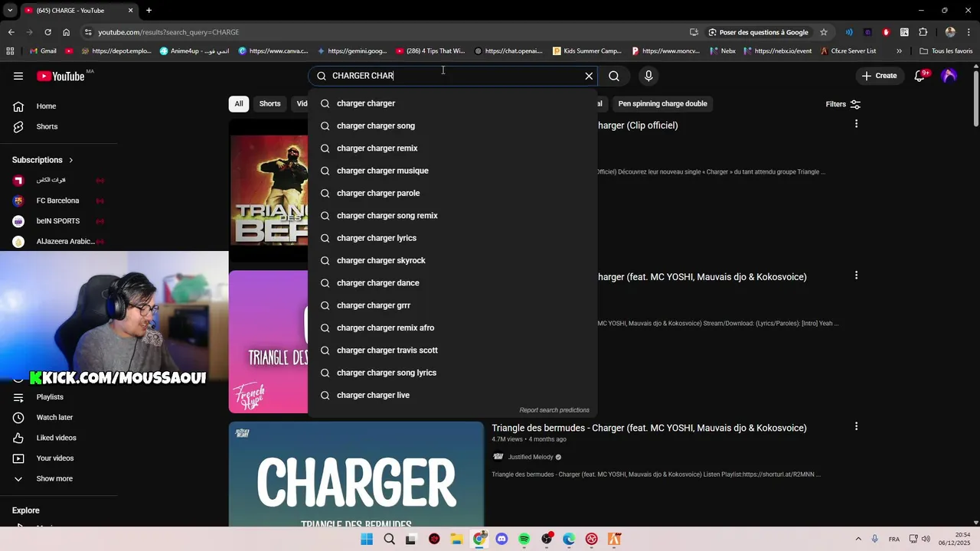This screenshot has height=551, width=980.
Task: Choose suggestion 'charger charger lyrics'
Action: point(452,238)
